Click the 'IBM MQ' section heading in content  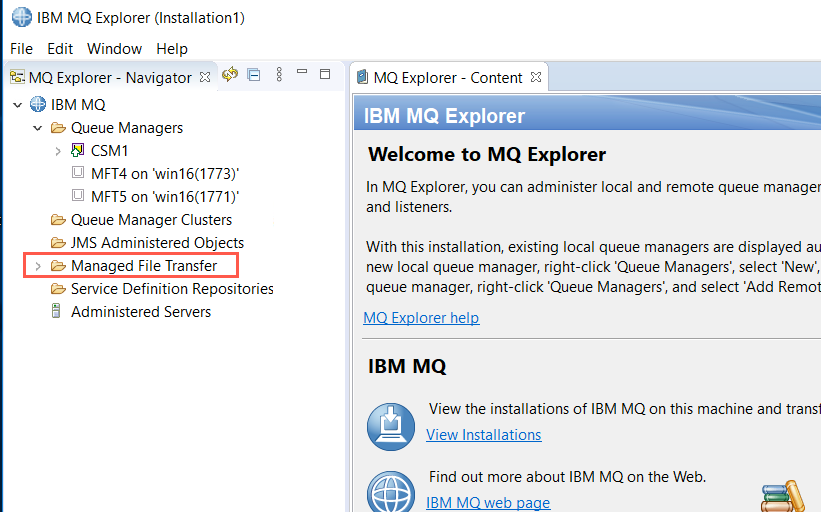pos(407,366)
